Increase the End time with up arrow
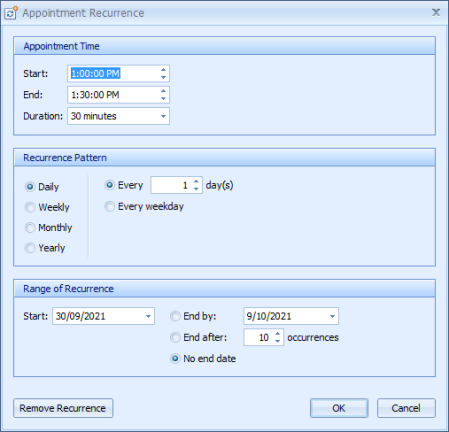The image size is (449, 432). (x=163, y=91)
